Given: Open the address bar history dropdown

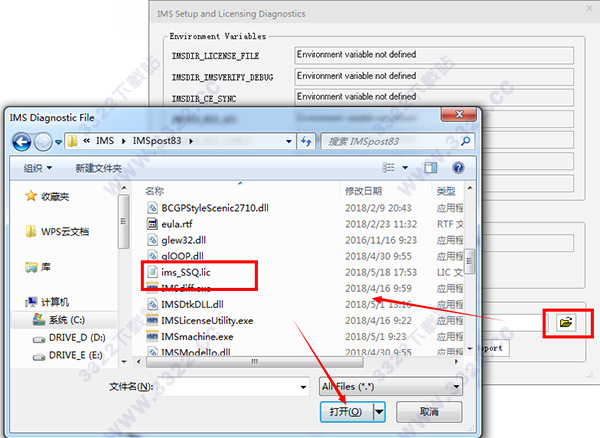Looking at the screenshot, I should [289, 142].
